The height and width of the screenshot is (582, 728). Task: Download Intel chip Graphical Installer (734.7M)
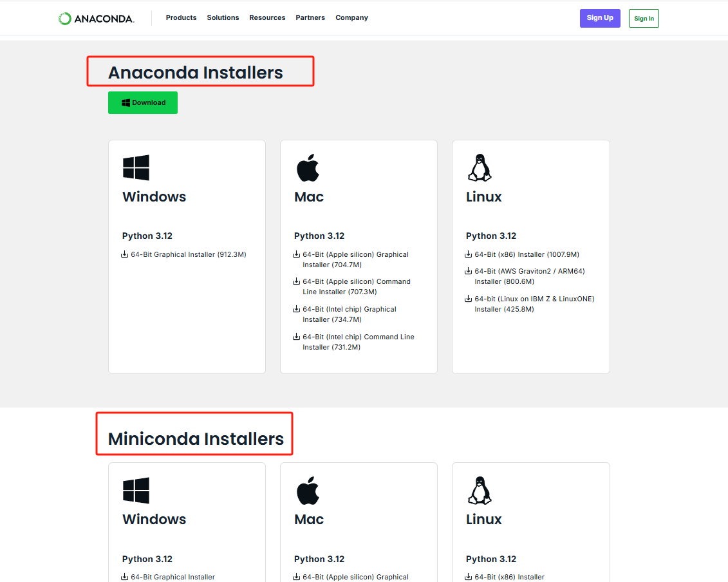click(350, 314)
